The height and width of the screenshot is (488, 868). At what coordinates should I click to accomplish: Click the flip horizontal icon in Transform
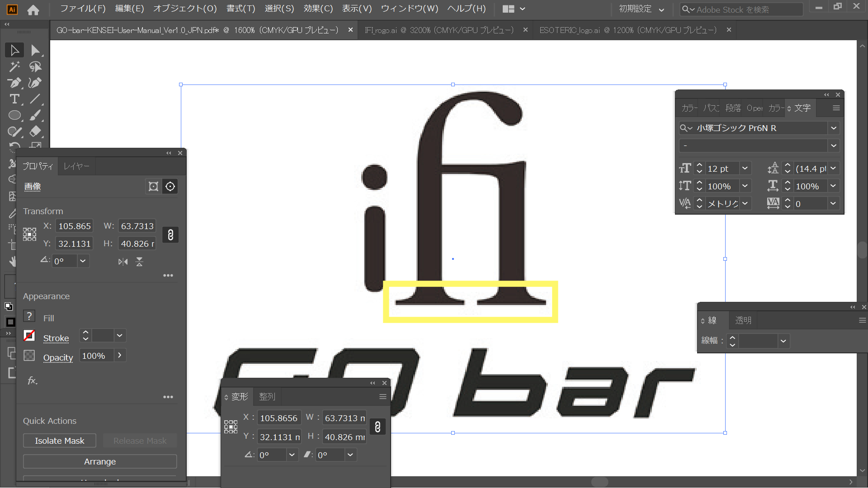(x=123, y=262)
